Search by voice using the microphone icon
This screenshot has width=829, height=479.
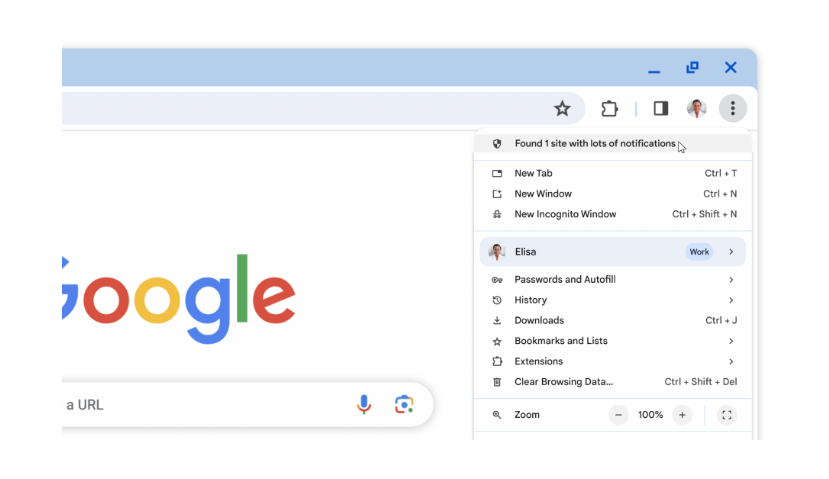(x=364, y=404)
